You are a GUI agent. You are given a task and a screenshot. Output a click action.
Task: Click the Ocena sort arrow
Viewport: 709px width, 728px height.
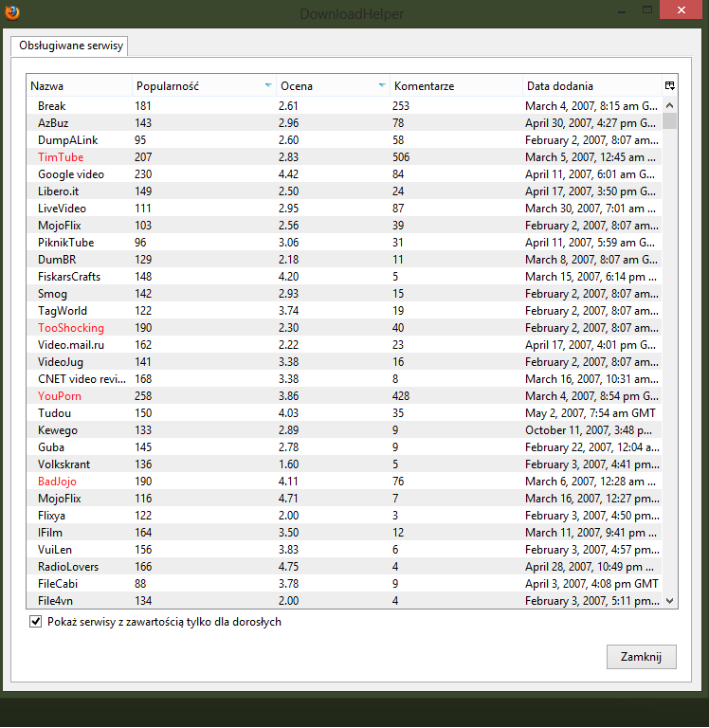click(x=382, y=85)
